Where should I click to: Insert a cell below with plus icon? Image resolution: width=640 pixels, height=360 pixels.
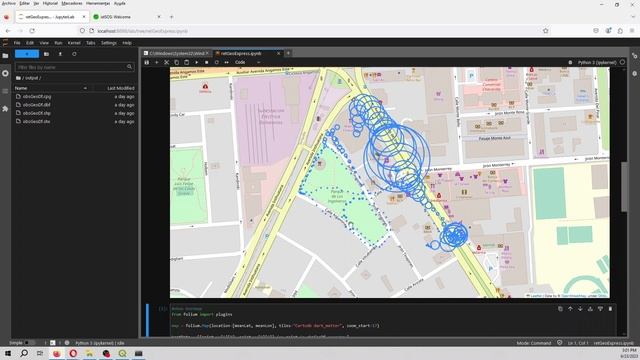coord(157,62)
